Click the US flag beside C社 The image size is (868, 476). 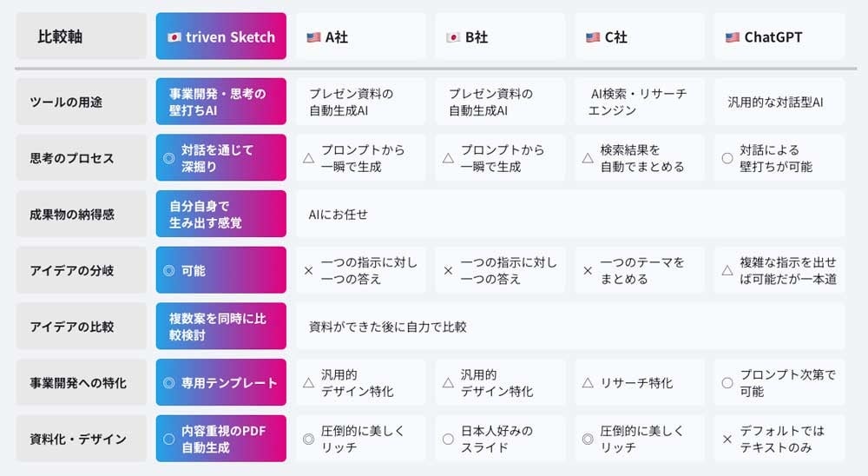(x=593, y=37)
